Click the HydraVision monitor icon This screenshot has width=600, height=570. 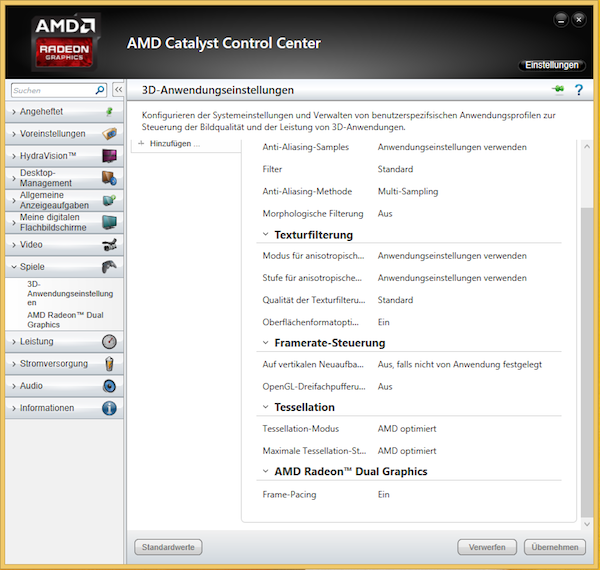pyautogui.click(x=109, y=156)
